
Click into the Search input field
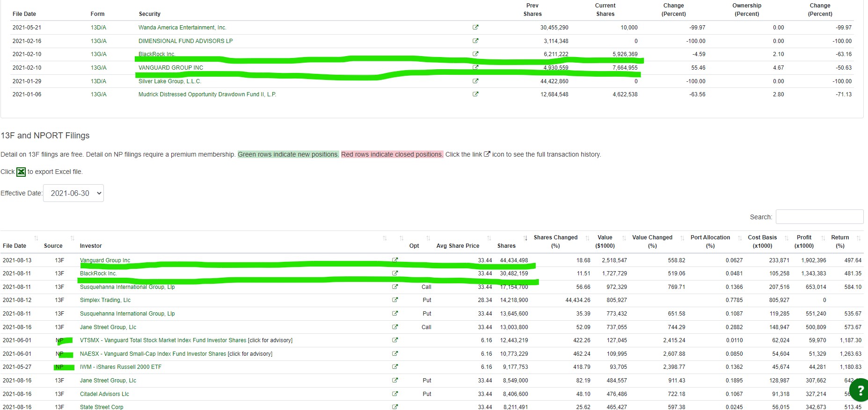point(819,217)
